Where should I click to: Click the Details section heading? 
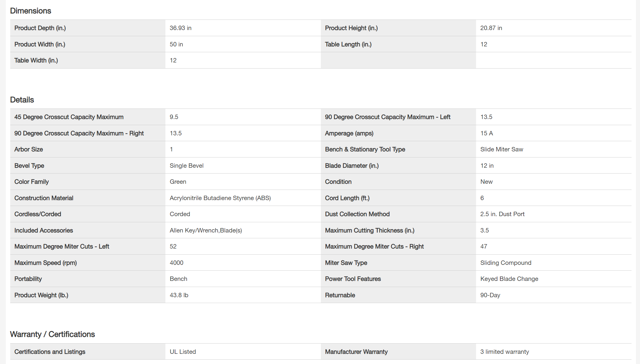tap(22, 100)
